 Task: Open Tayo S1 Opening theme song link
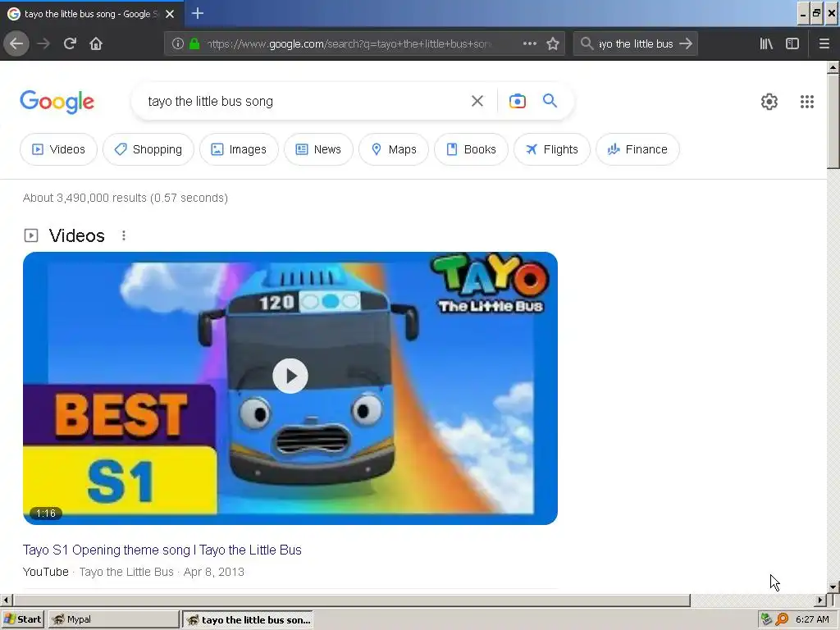coord(162,550)
